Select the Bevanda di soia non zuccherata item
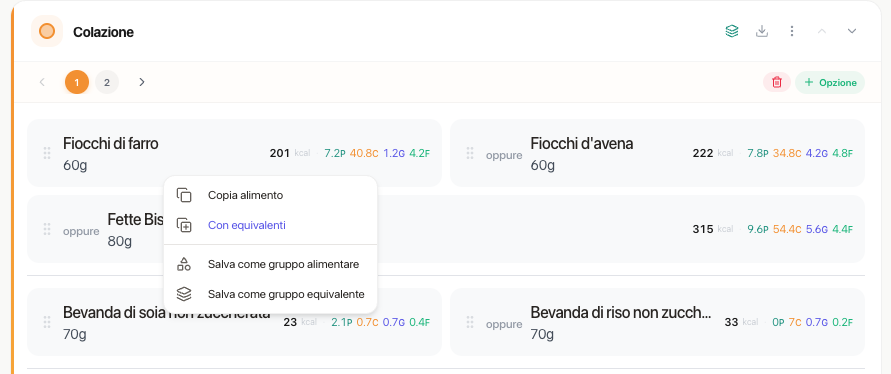Screen dimensions: 891x374 pyautogui.click(x=234, y=322)
